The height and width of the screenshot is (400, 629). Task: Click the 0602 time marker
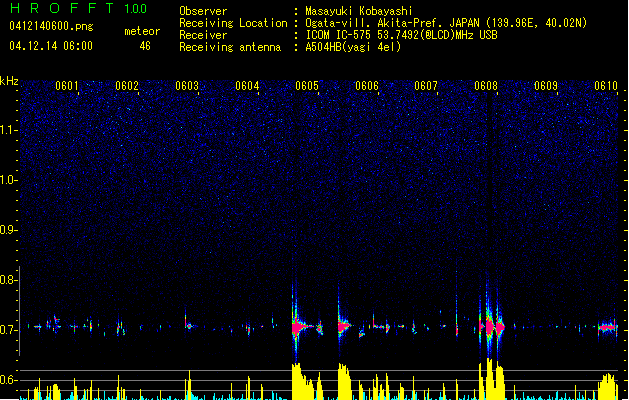pyautogui.click(x=127, y=86)
